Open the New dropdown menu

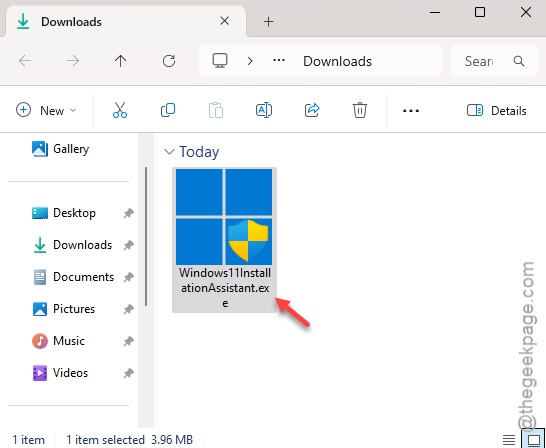[x=46, y=110]
